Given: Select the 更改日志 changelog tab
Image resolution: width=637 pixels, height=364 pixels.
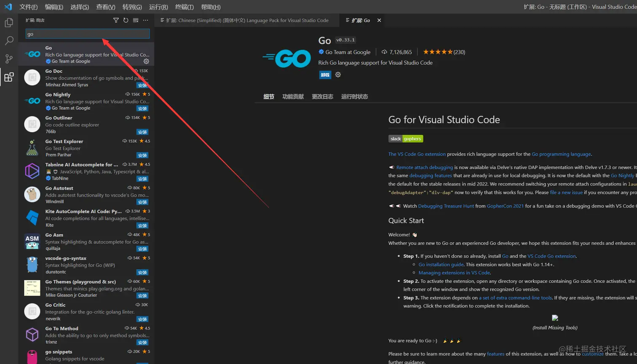Looking at the screenshot, I should pos(322,96).
